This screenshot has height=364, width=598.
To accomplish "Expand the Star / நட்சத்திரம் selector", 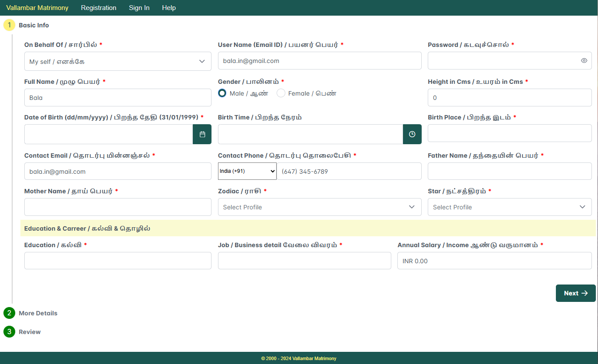I will pos(509,207).
